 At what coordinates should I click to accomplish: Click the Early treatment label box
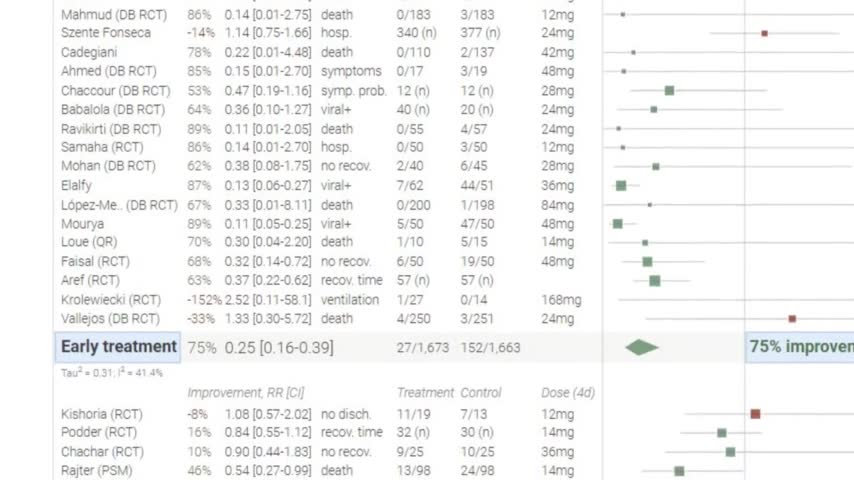click(x=118, y=347)
